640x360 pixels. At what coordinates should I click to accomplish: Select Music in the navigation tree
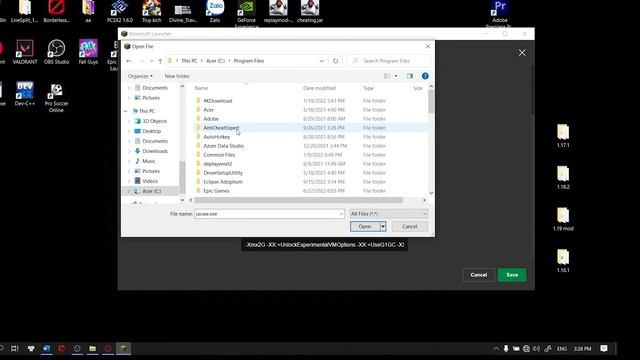coord(145,161)
